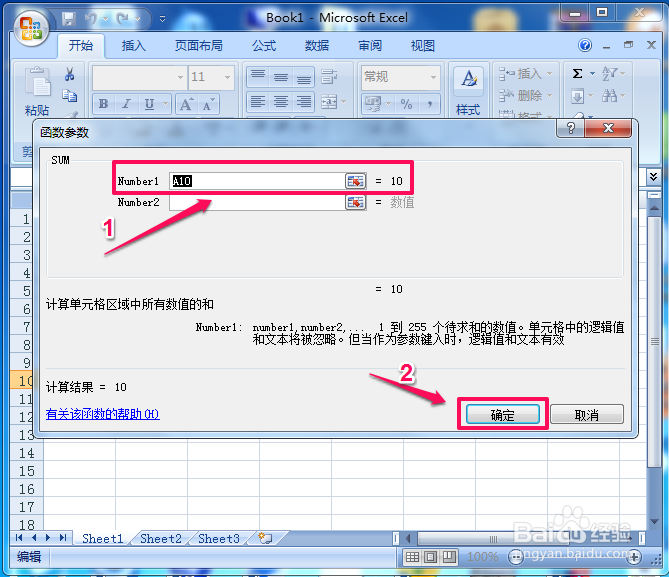The image size is (669, 577).
Task: Open sort and filter icon
Action: (x=610, y=73)
